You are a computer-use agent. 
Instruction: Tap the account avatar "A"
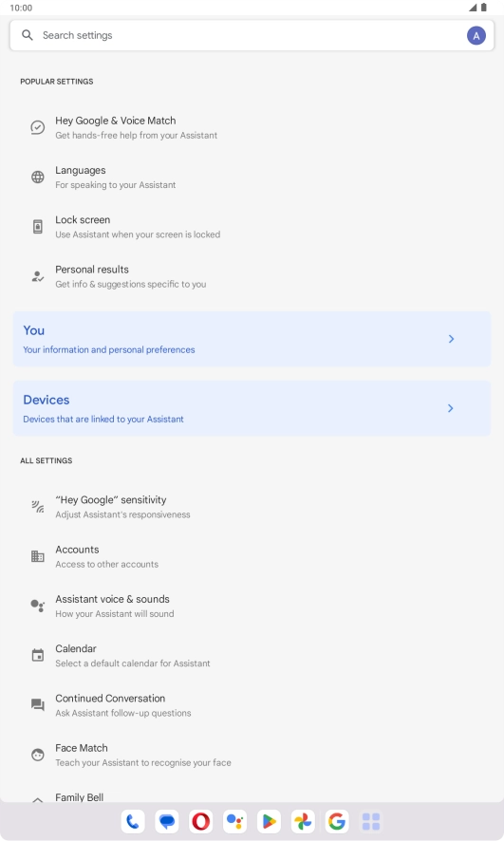pos(476,36)
